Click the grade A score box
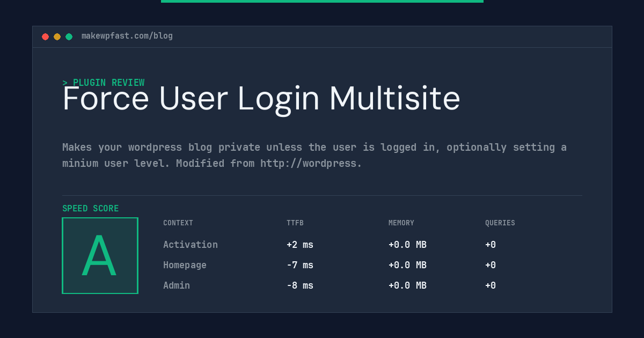644x338 pixels. (100, 255)
